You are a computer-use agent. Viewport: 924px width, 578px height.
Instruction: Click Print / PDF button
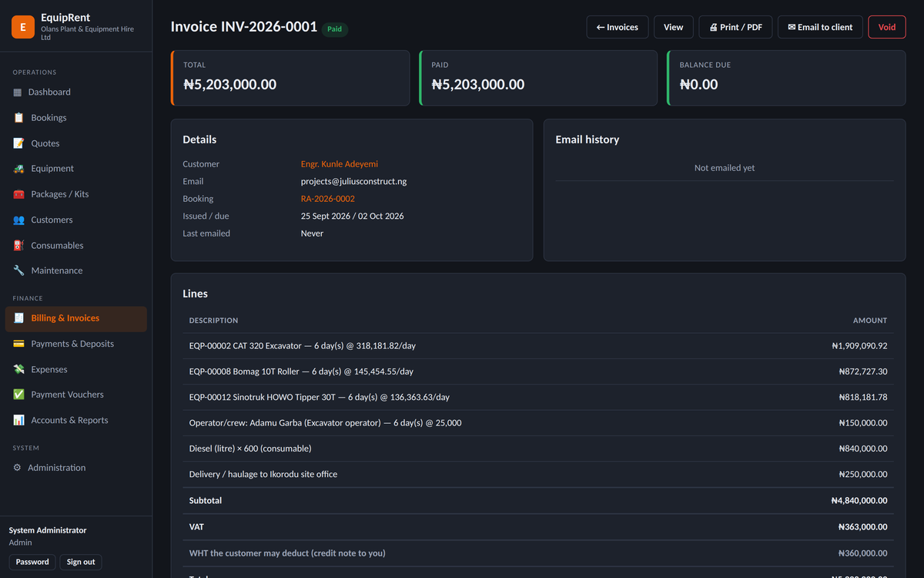pos(735,27)
